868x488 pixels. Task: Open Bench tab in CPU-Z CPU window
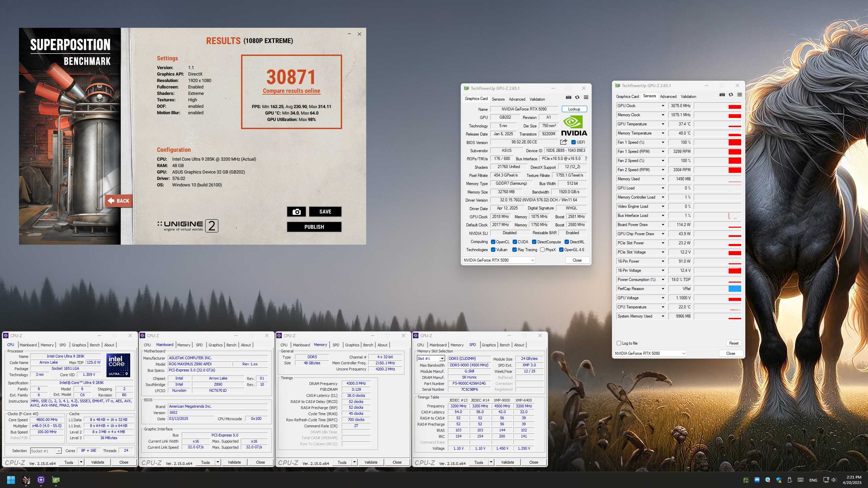(x=95, y=345)
